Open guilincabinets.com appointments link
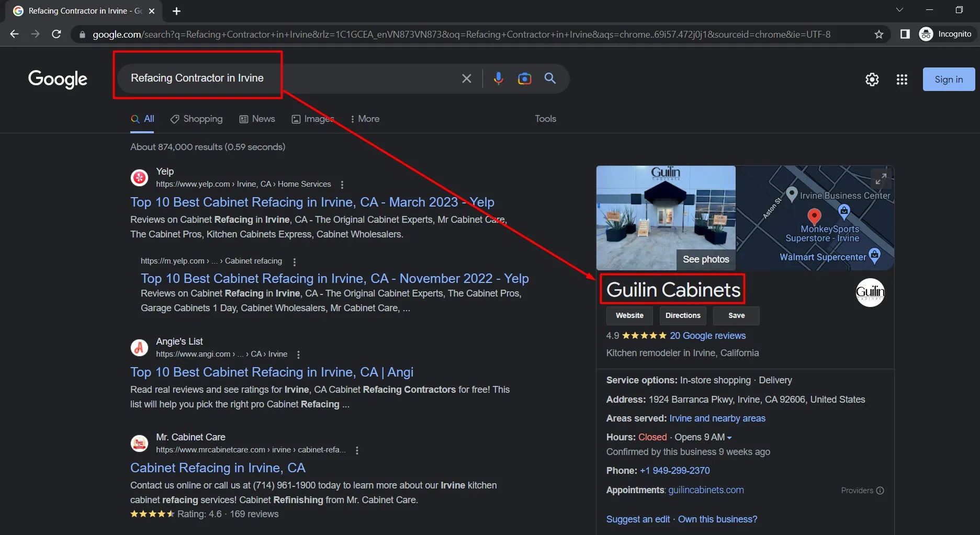The height and width of the screenshot is (535, 980). (706, 490)
